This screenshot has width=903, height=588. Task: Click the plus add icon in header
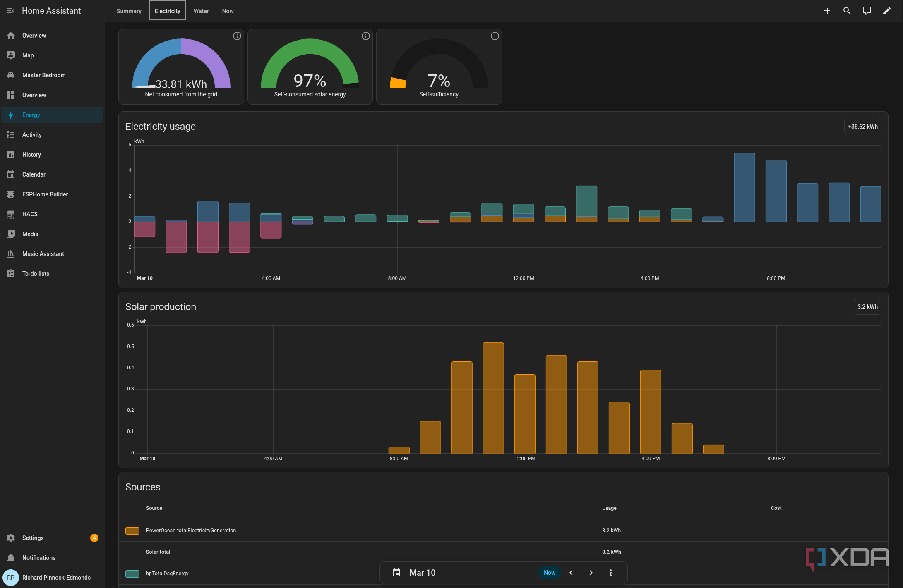tap(827, 11)
